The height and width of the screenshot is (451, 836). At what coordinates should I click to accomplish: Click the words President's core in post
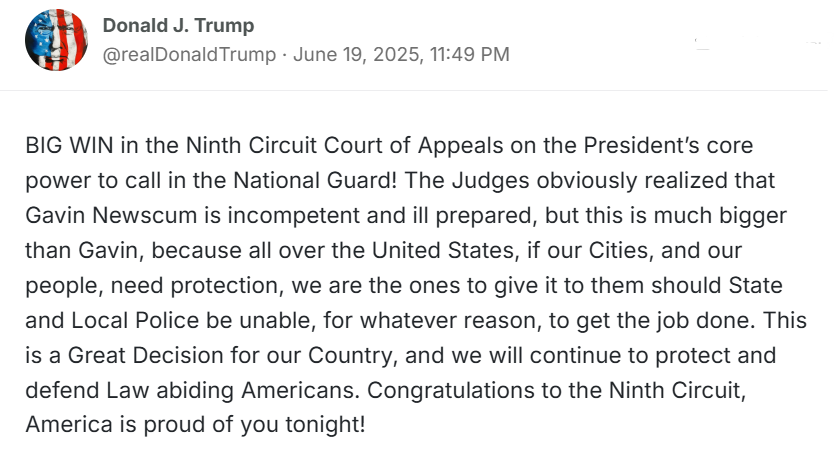(x=669, y=145)
